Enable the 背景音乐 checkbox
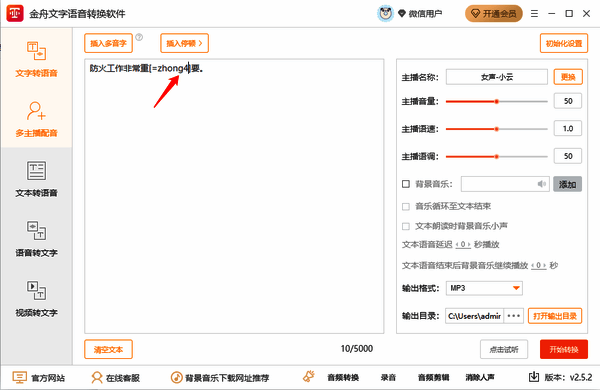The height and width of the screenshot is (390, 600). [406, 184]
